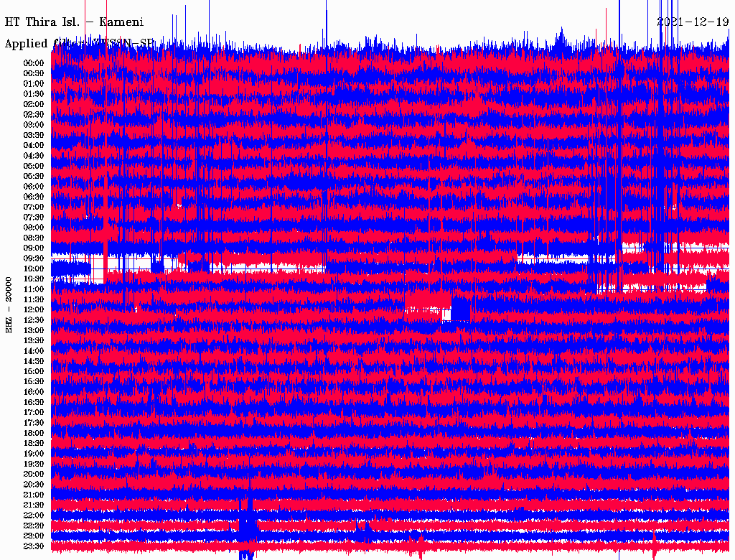Click the 'Applied filter' text line

tap(79, 44)
